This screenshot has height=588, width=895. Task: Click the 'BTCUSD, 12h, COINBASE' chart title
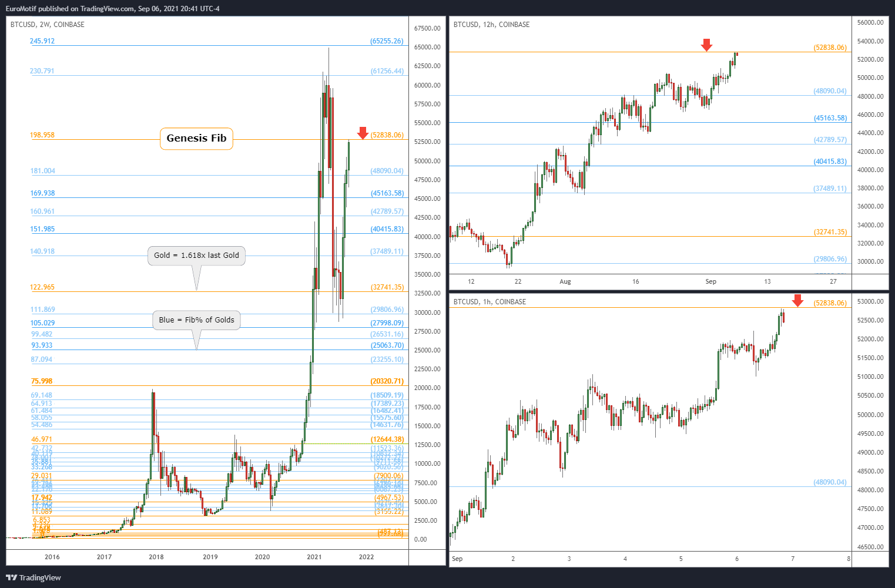pos(491,25)
